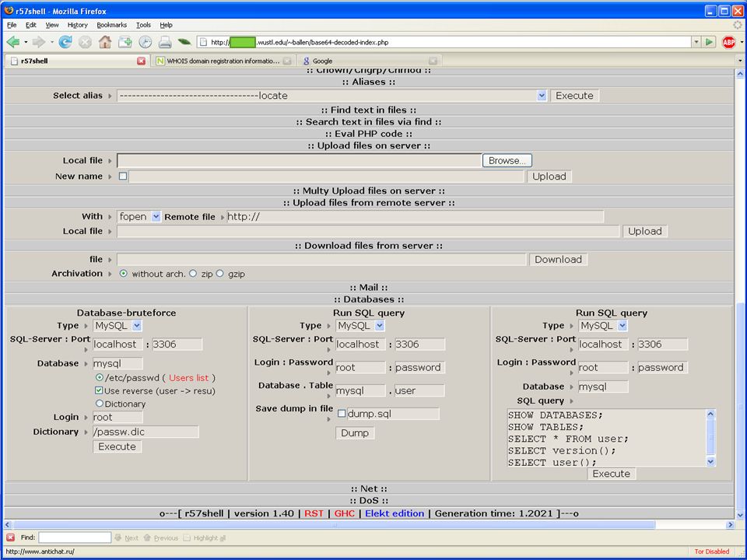Viewport: 747px width, 560px height.
Task: Select the Dictionary radio option
Action: click(x=99, y=404)
